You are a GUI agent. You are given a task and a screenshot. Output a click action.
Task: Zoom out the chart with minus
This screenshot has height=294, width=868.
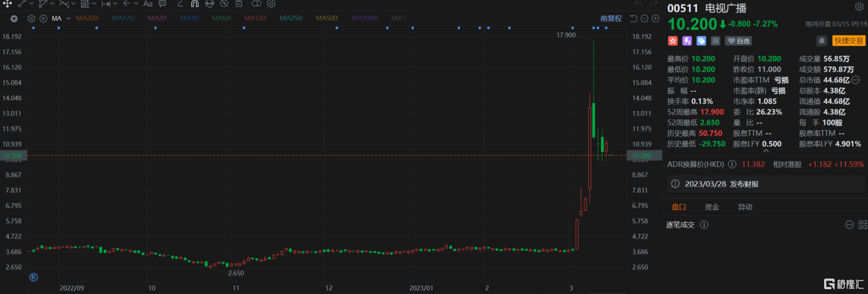click(645, 18)
